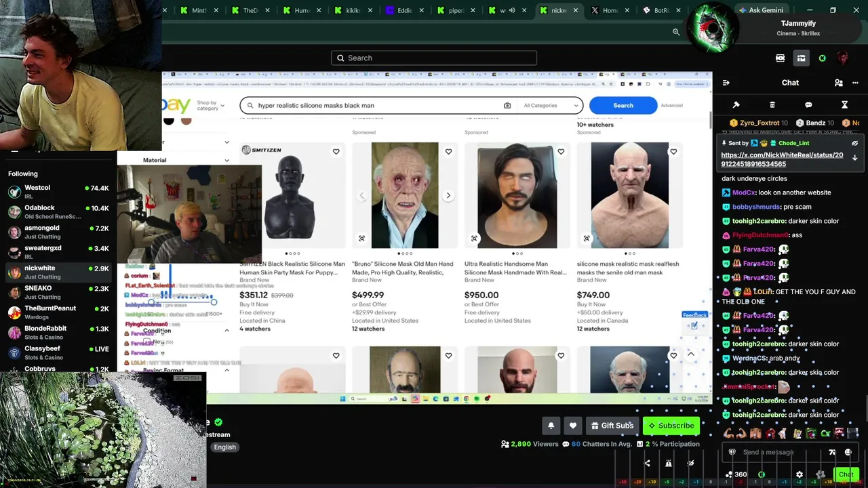Click the scroll-to-top arrow button

pyautogui.click(x=691, y=354)
